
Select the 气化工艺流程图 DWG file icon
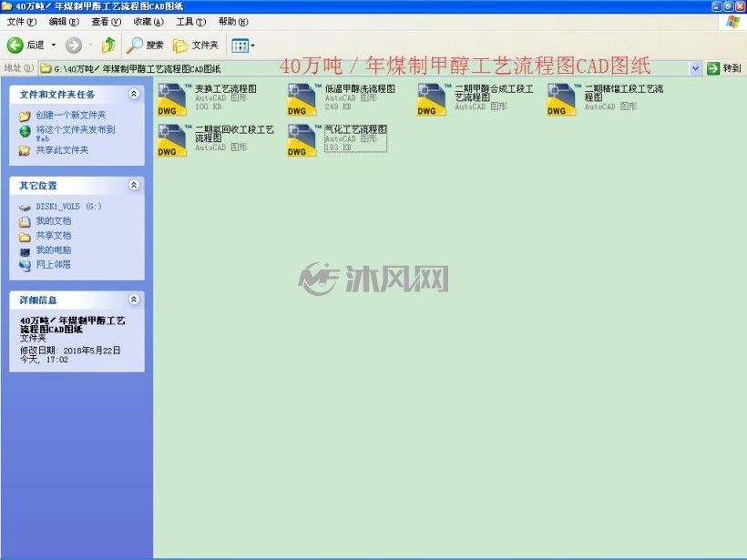pyautogui.click(x=302, y=140)
